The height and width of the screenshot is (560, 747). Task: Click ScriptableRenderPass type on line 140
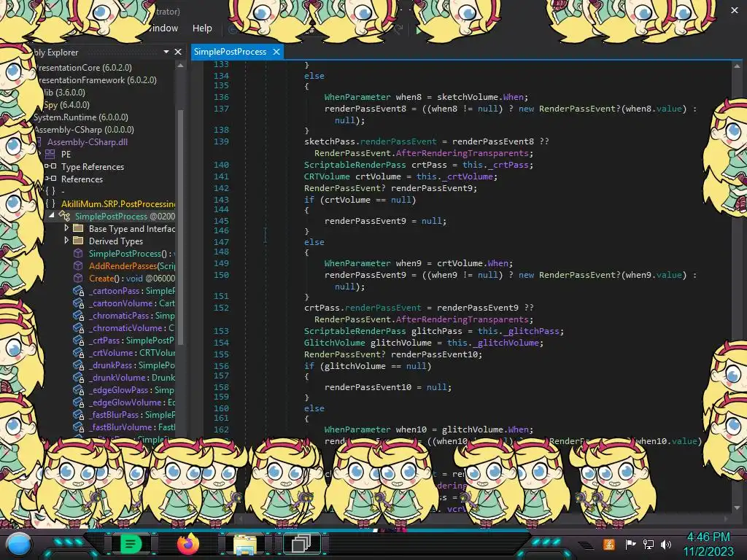click(x=355, y=165)
